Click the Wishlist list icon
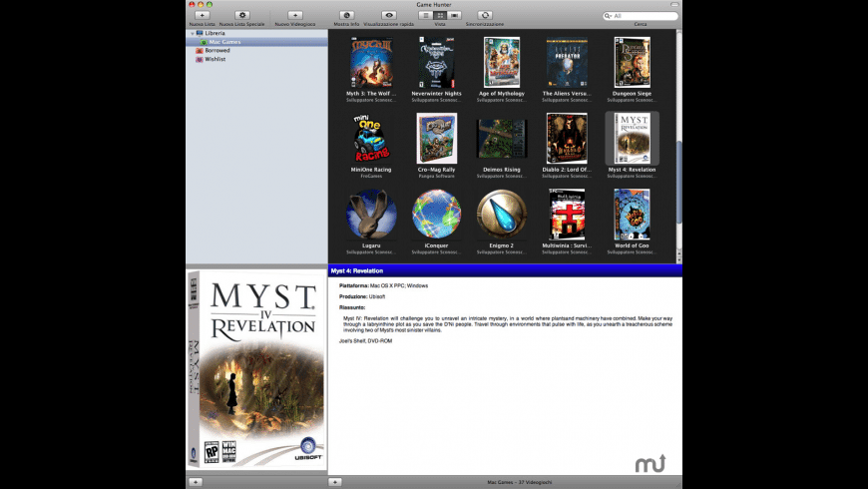This screenshot has width=868, height=489. coord(200,59)
